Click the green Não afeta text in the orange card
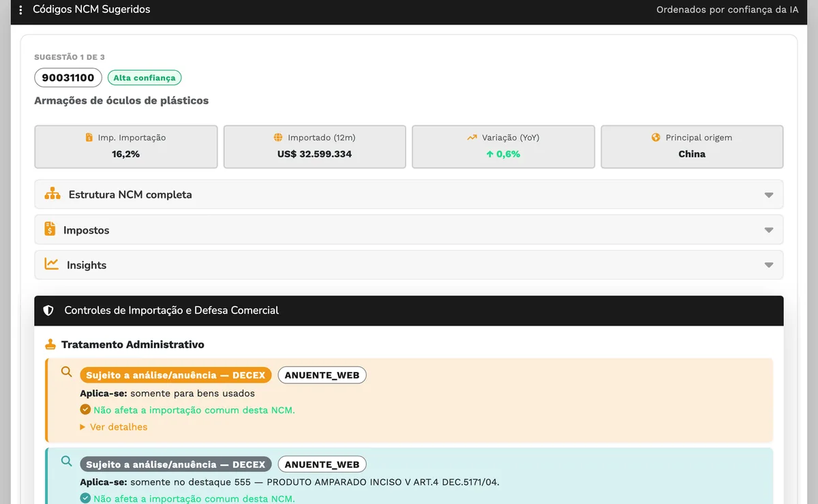This screenshot has height=504, width=818. click(x=194, y=410)
